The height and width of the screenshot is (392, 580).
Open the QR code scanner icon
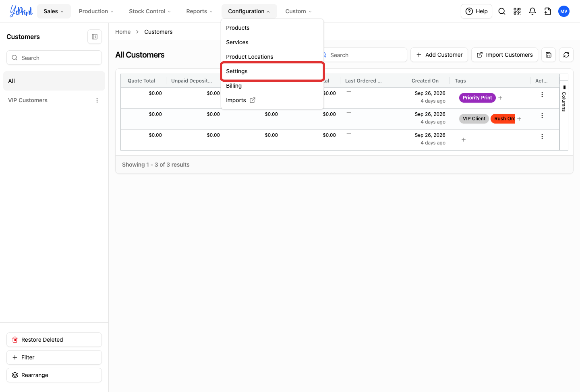pyautogui.click(x=517, y=11)
